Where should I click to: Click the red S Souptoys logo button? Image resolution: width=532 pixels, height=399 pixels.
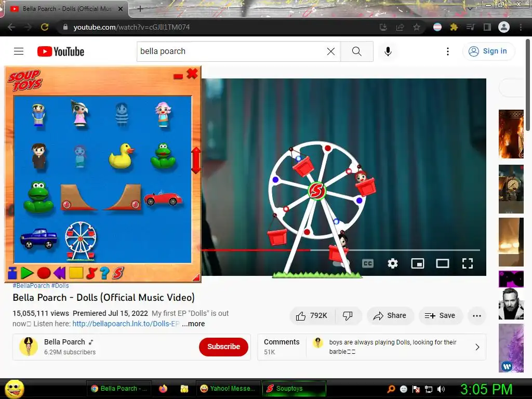[118, 273]
